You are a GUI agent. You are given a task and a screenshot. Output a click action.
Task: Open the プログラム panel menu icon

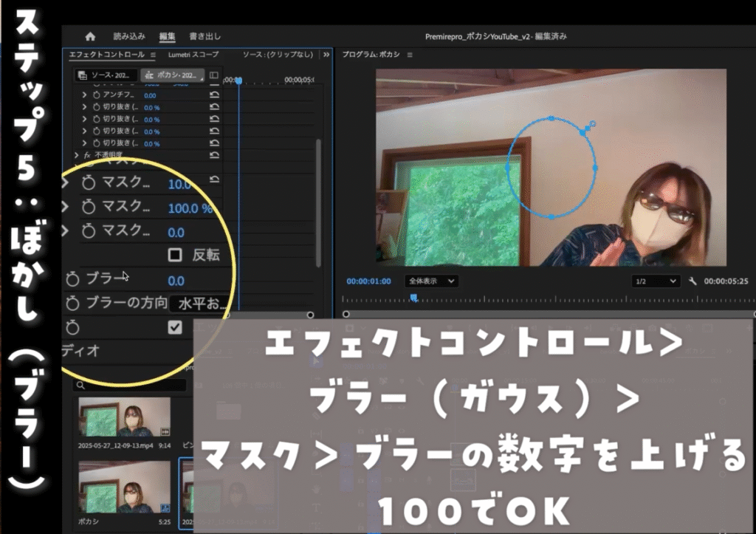pyautogui.click(x=410, y=55)
